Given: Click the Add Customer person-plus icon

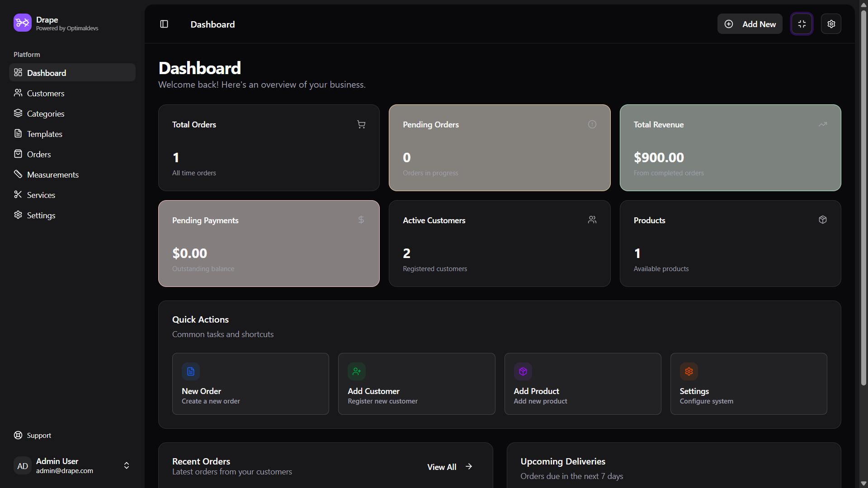Looking at the screenshot, I should pyautogui.click(x=356, y=371).
